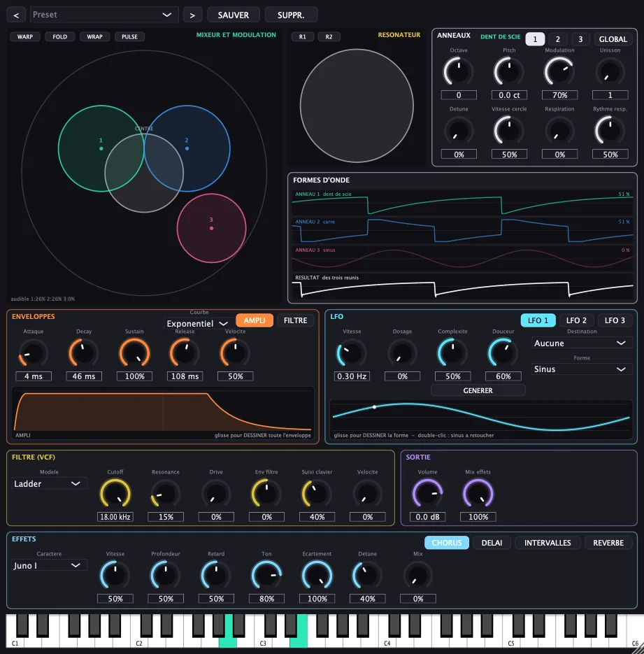
Task: Click the Sustain knob
Action: [x=134, y=353]
